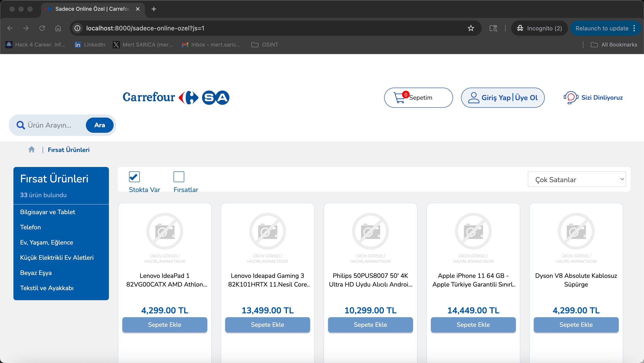Viewport: 644px width, 363px height.
Task: Open the Philips 50PUS8007 50' 4K title
Action: pyautogui.click(x=371, y=280)
